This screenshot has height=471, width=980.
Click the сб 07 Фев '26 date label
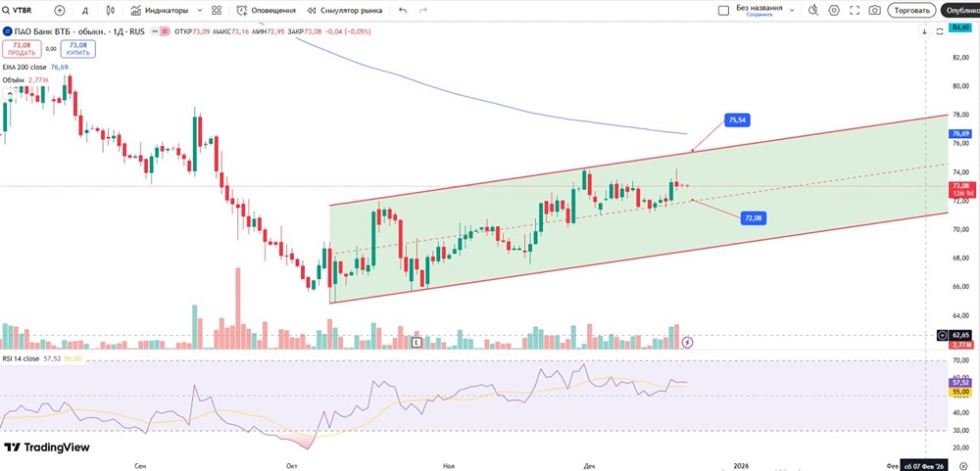pyautogui.click(x=925, y=465)
